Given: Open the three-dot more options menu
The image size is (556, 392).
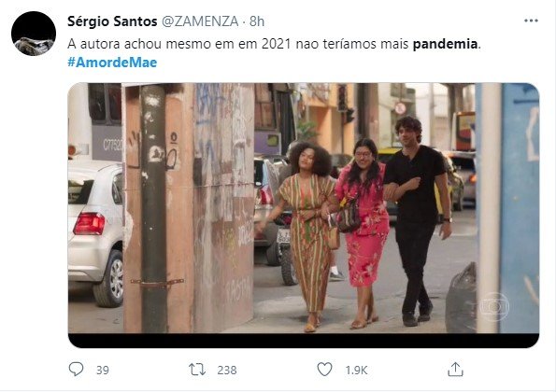Looking at the screenshot, I should point(531,21).
